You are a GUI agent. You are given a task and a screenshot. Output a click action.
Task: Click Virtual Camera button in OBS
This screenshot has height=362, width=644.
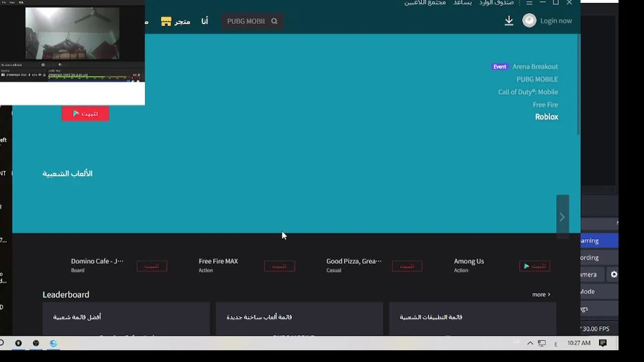tap(594, 275)
